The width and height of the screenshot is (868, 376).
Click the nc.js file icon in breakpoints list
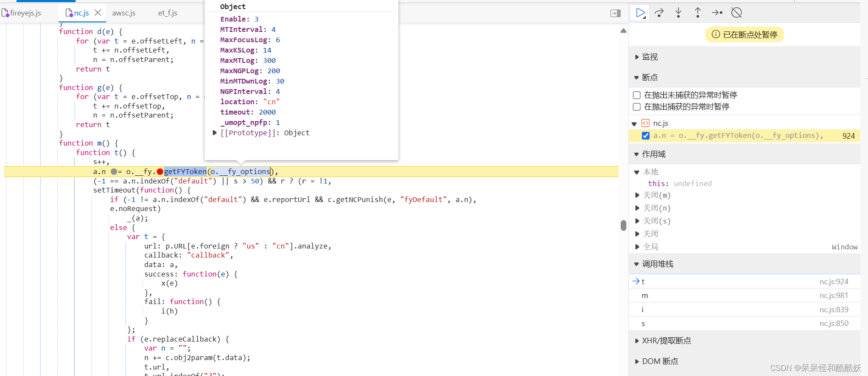tap(645, 123)
